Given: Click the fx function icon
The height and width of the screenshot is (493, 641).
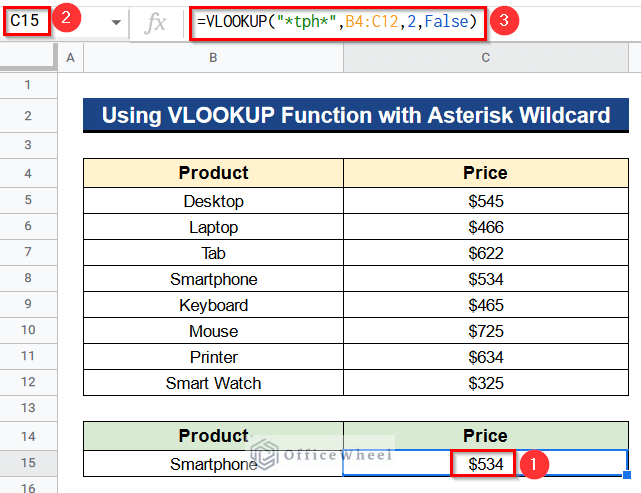Looking at the screenshot, I should click(155, 22).
